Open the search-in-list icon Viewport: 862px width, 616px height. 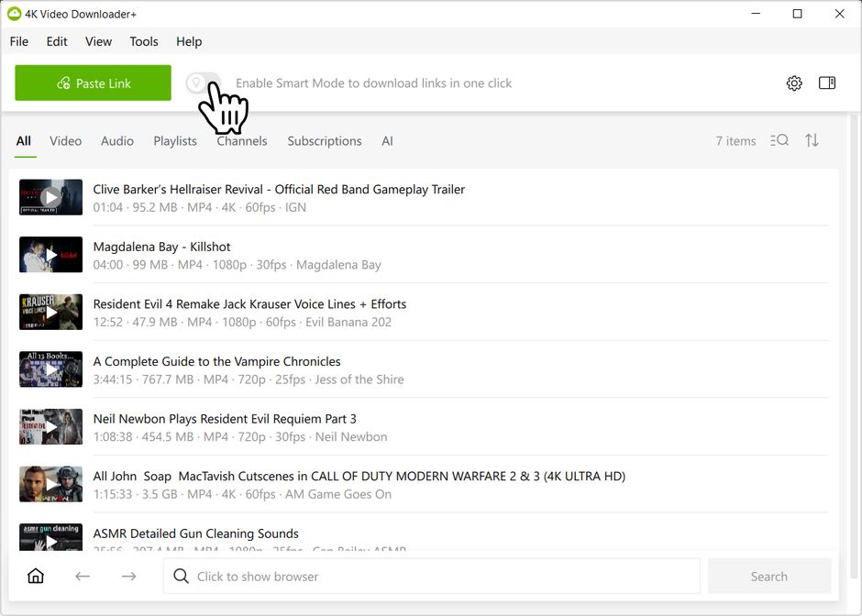pos(779,140)
